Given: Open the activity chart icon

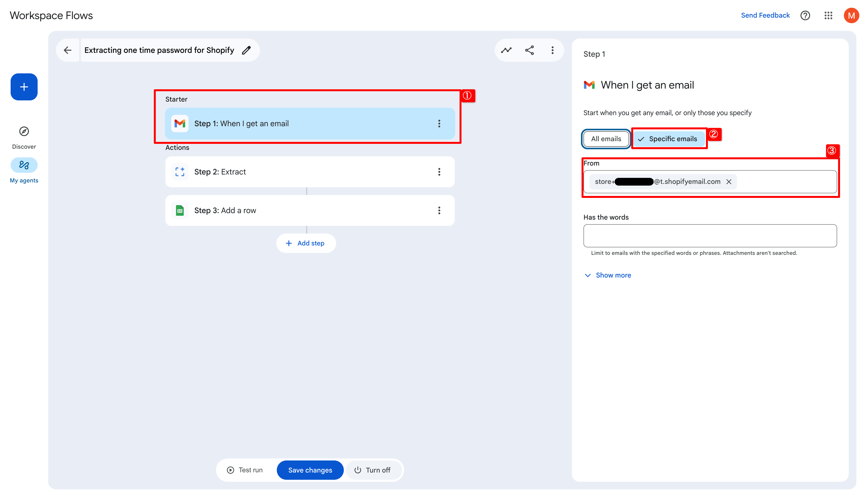Looking at the screenshot, I should [x=506, y=50].
